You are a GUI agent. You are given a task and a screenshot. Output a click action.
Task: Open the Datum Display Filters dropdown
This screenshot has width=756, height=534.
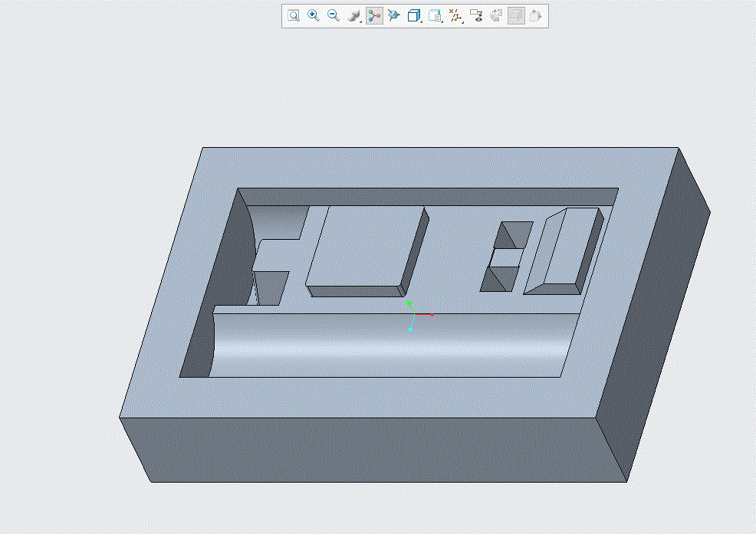pyautogui.click(x=455, y=15)
